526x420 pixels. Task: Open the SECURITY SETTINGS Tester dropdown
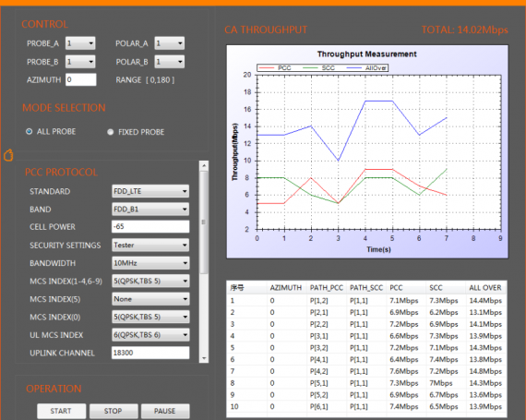tap(150, 245)
